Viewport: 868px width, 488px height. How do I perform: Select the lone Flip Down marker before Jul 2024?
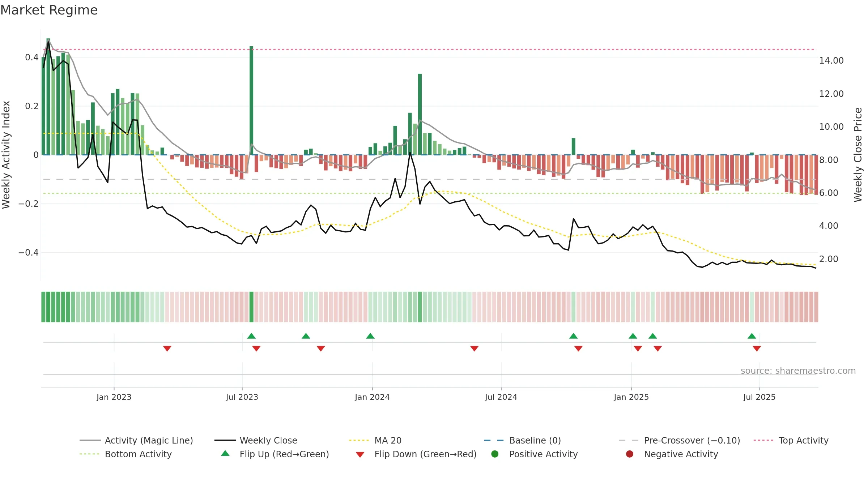pyautogui.click(x=475, y=348)
